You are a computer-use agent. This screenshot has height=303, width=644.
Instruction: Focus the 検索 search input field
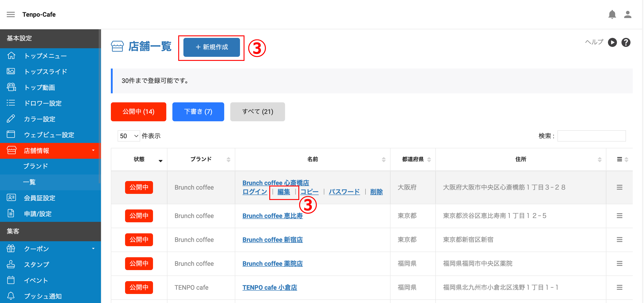click(x=591, y=136)
